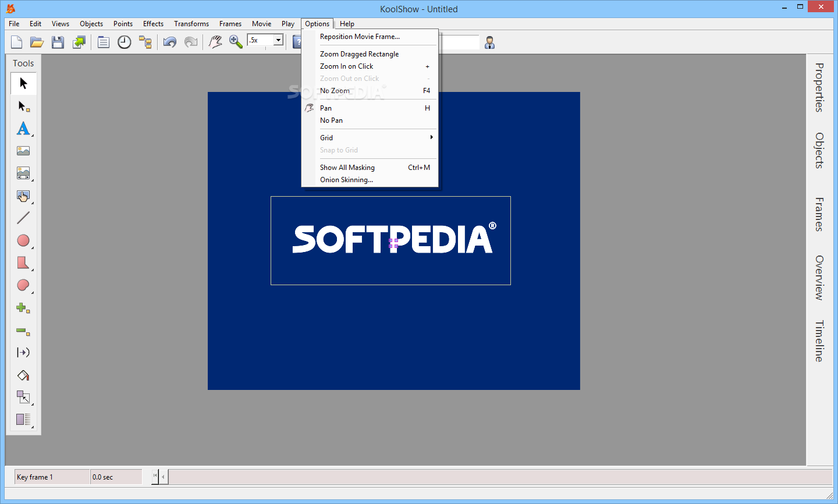
Task: Open the Frames menu
Action: [x=230, y=24]
